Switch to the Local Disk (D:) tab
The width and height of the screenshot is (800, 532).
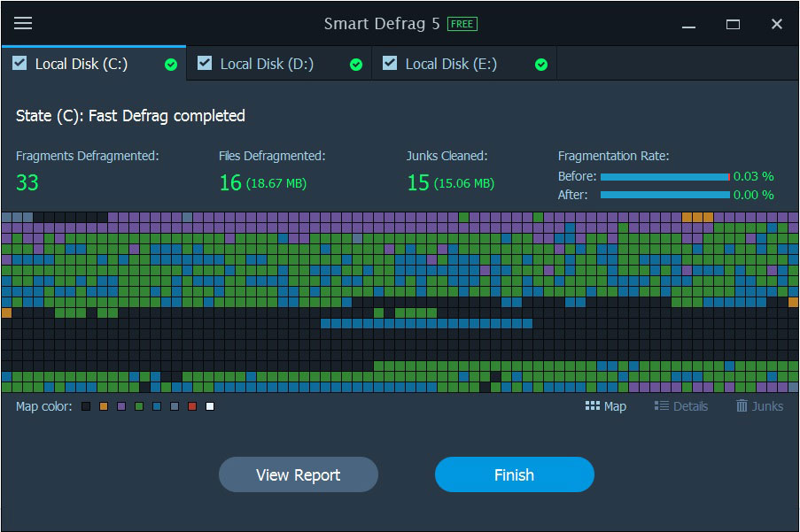tap(279, 64)
